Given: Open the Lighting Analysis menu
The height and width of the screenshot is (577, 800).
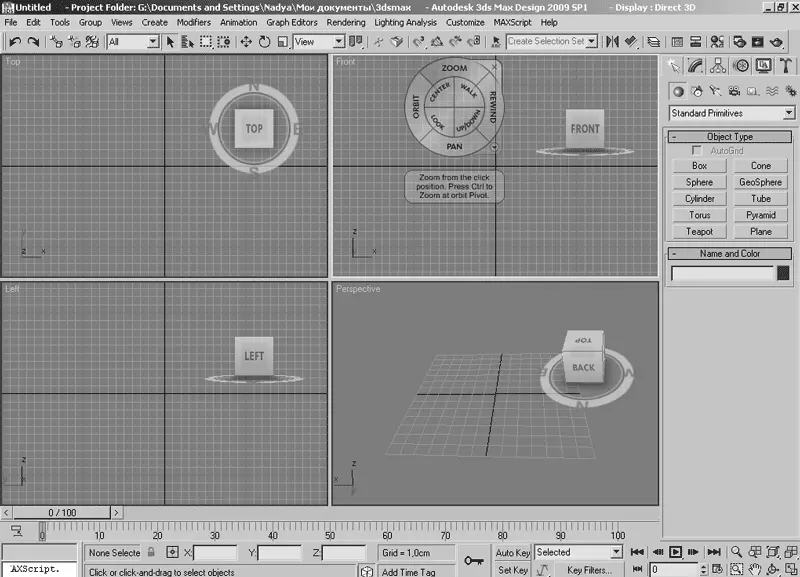Looking at the screenshot, I should (406, 22).
